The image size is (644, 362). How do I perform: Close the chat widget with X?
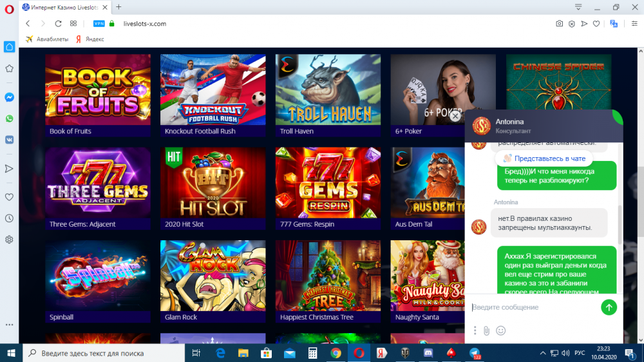[x=455, y=117]
